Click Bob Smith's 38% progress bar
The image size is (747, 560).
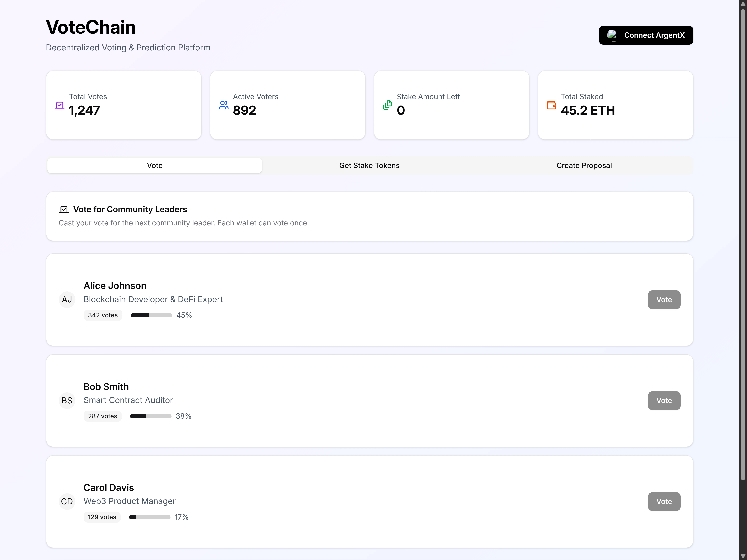click(151, 416)
